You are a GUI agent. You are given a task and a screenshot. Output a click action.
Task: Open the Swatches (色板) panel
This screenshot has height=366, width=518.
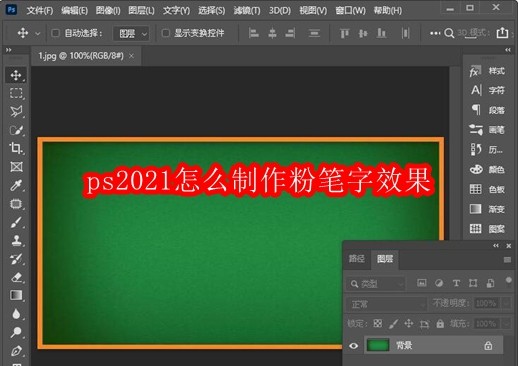487,189
